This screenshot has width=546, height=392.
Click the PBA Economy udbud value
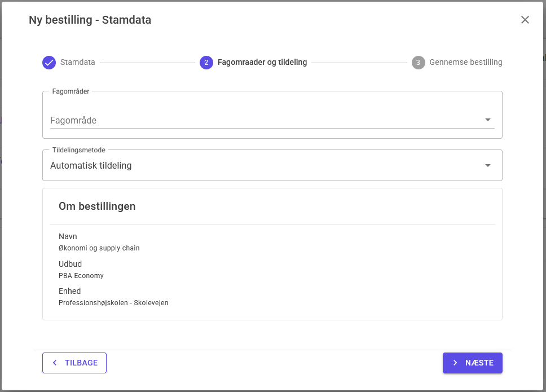(81, 276)
